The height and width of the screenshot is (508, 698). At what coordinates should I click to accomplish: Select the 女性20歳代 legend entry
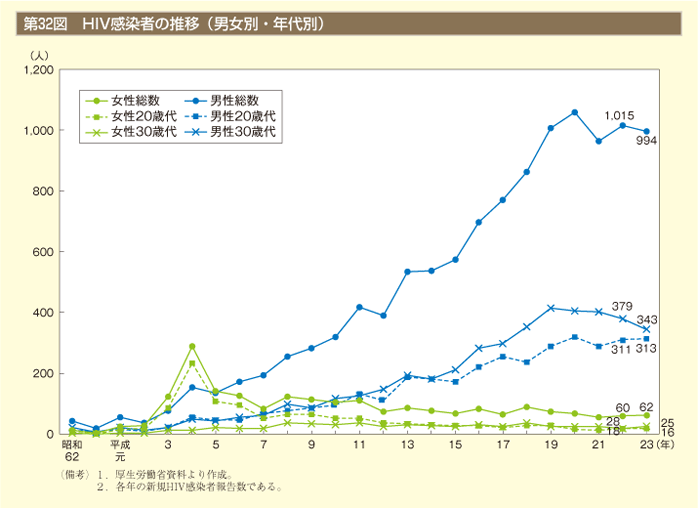click(131, 116)
